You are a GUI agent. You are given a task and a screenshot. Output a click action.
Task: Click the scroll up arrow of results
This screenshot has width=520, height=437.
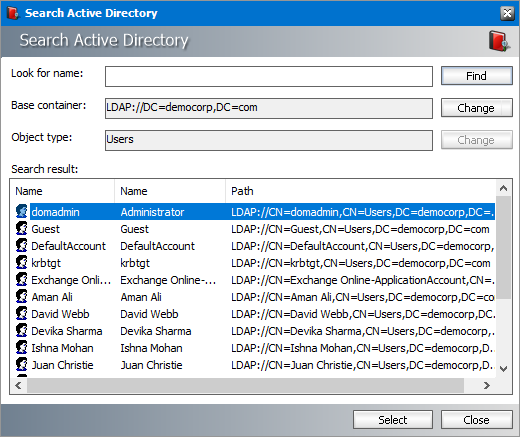pyautogui.click(x=504, y=189)
